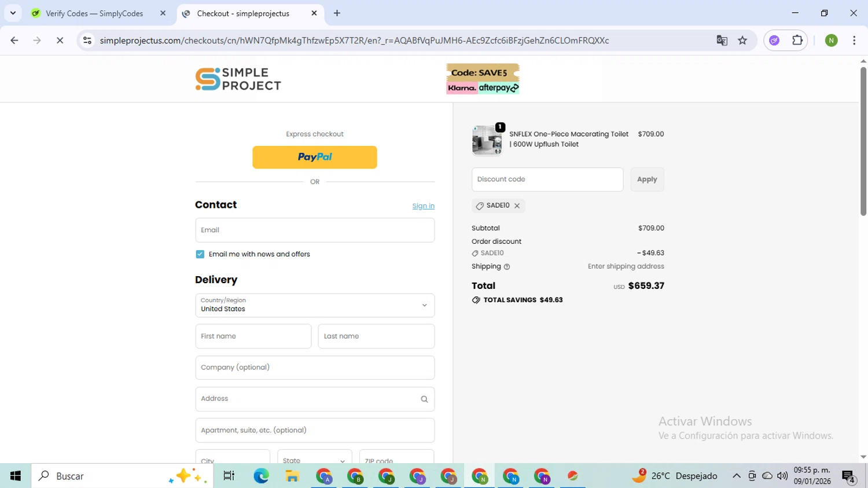Click the Company (optional) field
The height and width of the screenshot is (488, 868).
tap(315, 368)
